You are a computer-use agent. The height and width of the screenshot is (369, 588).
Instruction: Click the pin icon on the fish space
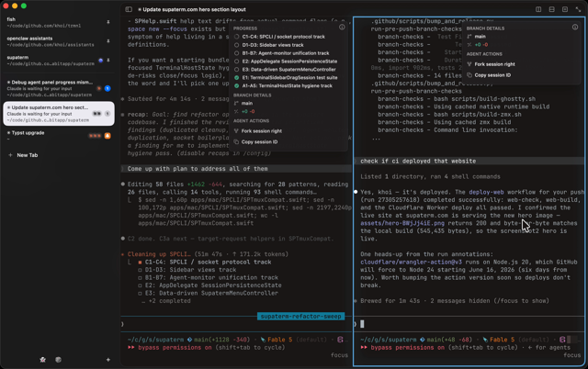point(108,22)
